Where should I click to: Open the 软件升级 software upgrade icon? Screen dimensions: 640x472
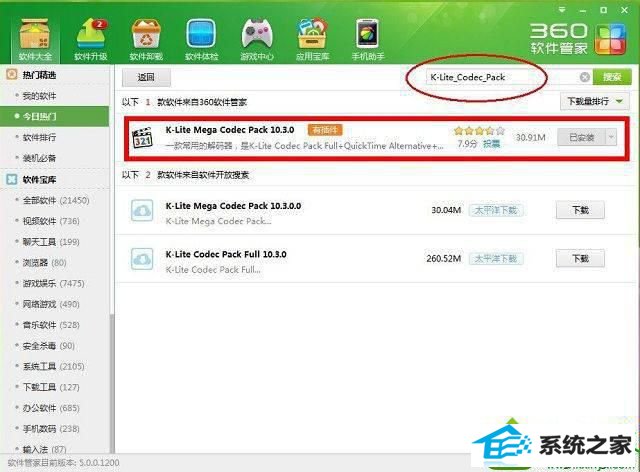pyautogui.click(x=91, y=40)
